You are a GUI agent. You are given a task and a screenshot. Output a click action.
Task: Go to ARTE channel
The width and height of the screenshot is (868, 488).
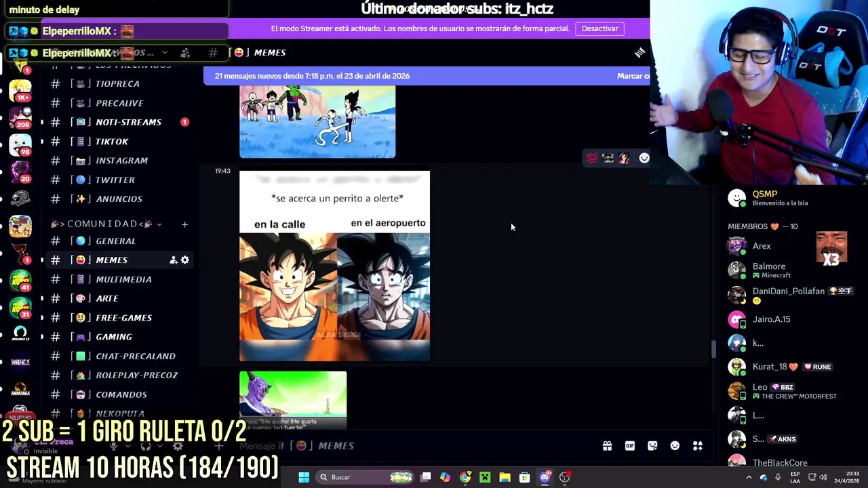point(119,298)
